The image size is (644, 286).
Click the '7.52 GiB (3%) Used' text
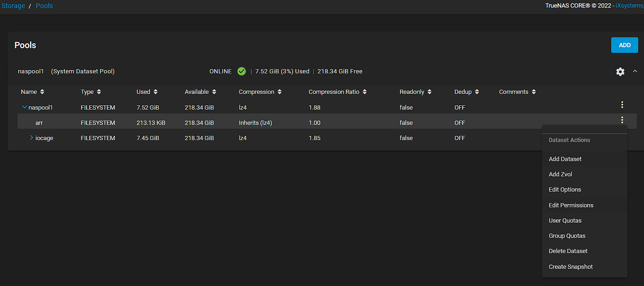(x=282, y=71)
